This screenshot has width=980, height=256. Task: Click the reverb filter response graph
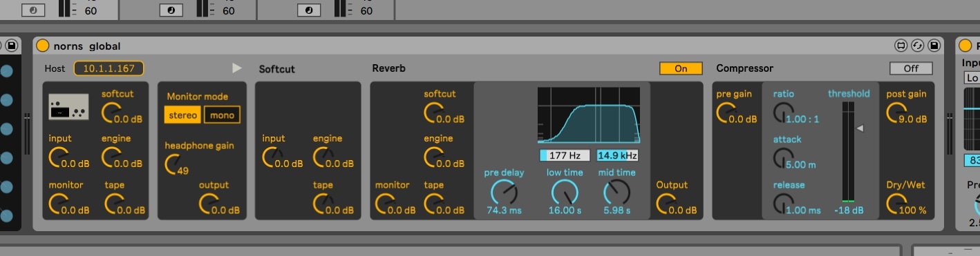(x=589, y=115)
